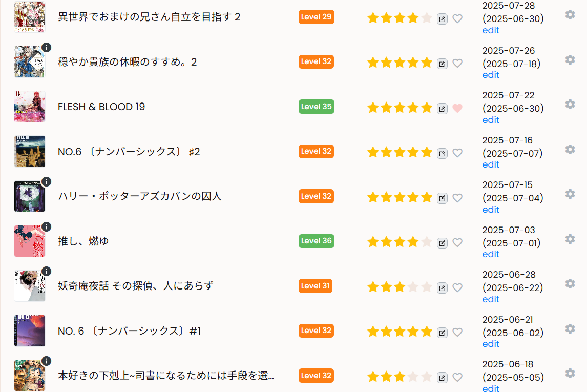This screenshot has height=392, width=587.
Task: Click edit link under 2025-07-03 date
Action: [x=490, y=254]
